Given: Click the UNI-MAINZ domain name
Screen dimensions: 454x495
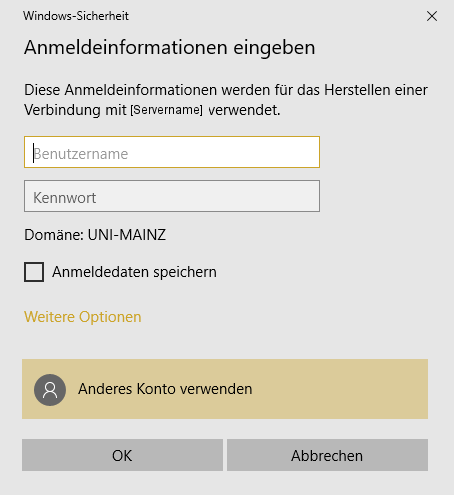Looking at the screenshot, I should pyautogui.click(x=127, y=235).
